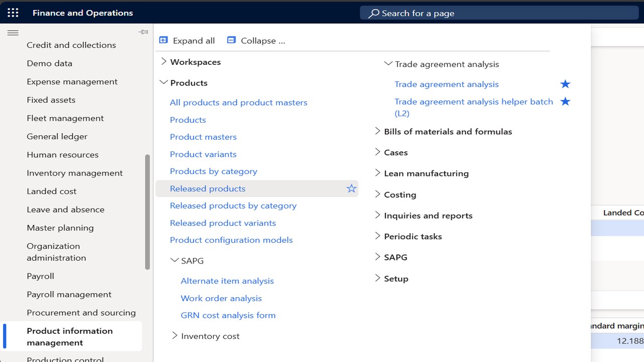Open the Products link
Screen dimensions: 644x362
[188, 120]
